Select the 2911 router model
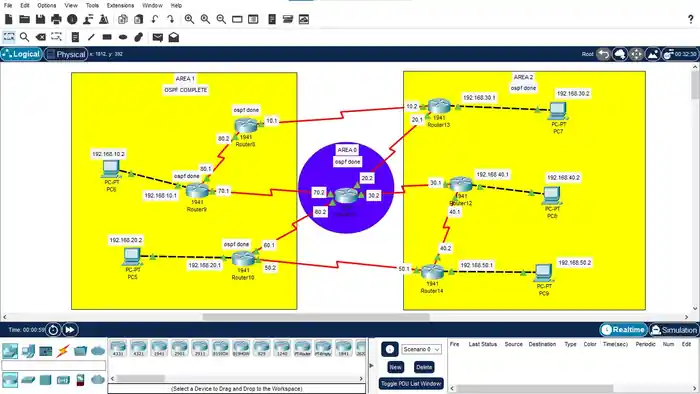 pyautogui.click(x=200, y=348)
